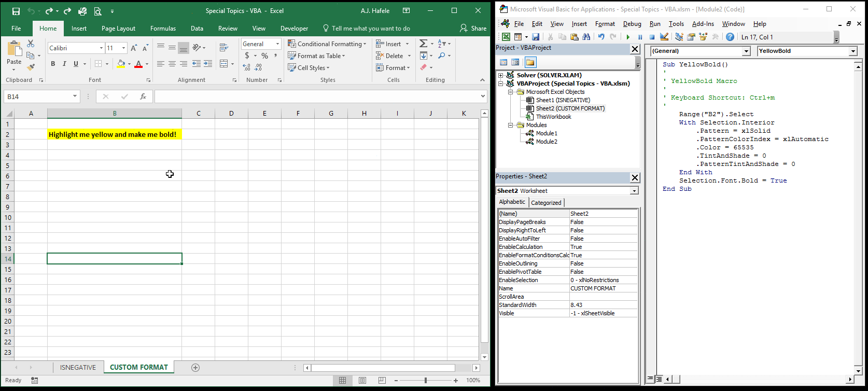Toggle Align Left in Alignment group
The image size is (868, 391).
(x=161, y=64)
